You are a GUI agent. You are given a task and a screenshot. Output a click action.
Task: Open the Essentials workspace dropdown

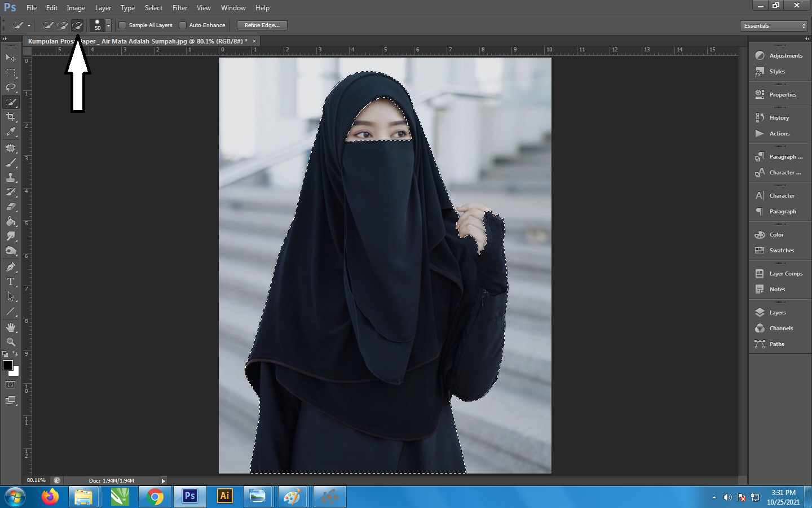click(x=774, y=26)
